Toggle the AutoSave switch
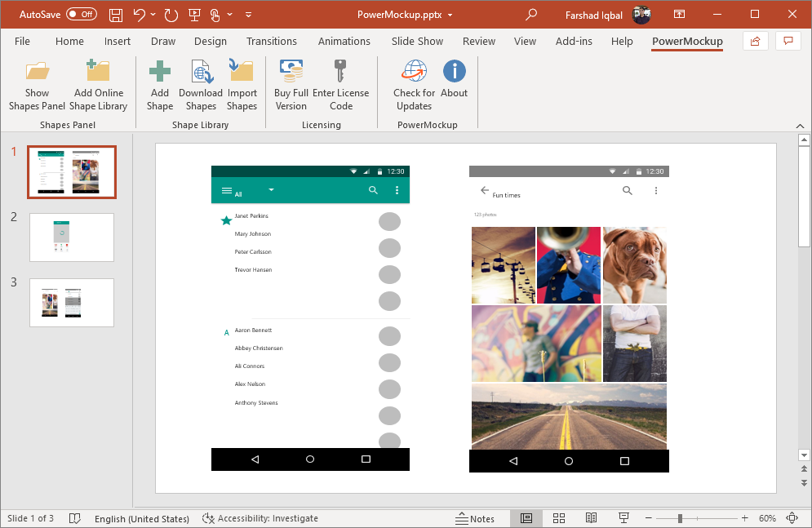Screen dimensions: 812x528 [82, 15]
